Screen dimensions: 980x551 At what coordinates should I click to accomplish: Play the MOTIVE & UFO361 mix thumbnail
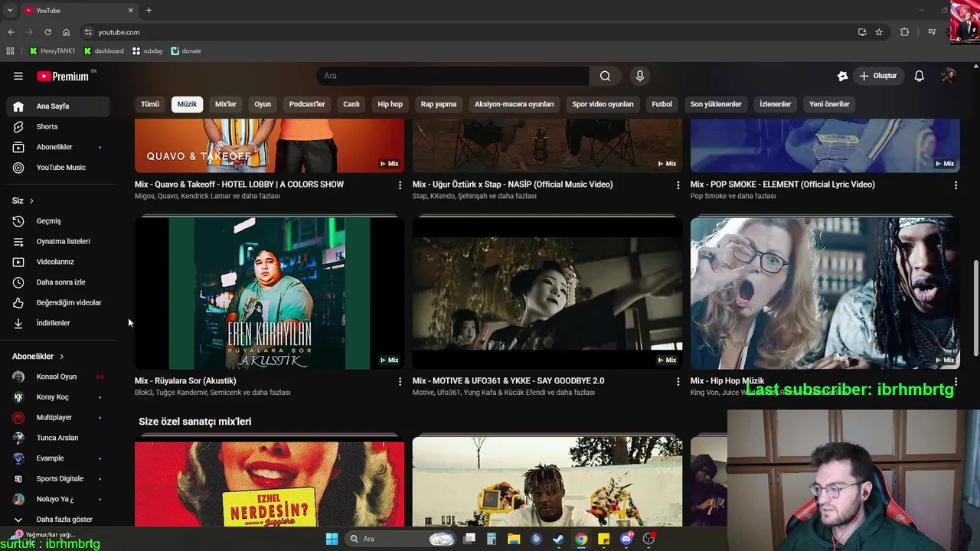click(547, 293)
